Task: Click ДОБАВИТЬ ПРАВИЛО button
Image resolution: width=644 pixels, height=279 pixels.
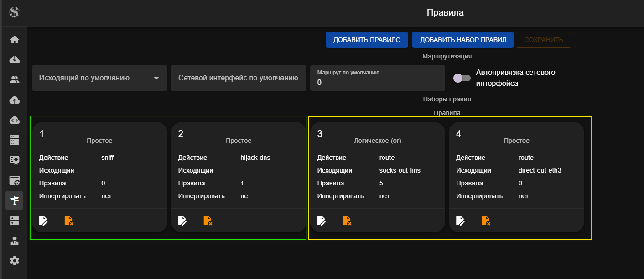Action: click(x=367, y=40)
